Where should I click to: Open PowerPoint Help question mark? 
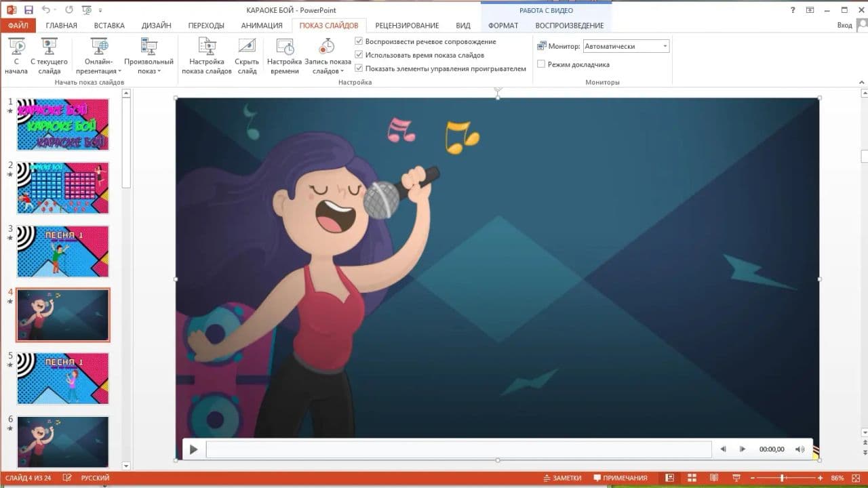793,9
